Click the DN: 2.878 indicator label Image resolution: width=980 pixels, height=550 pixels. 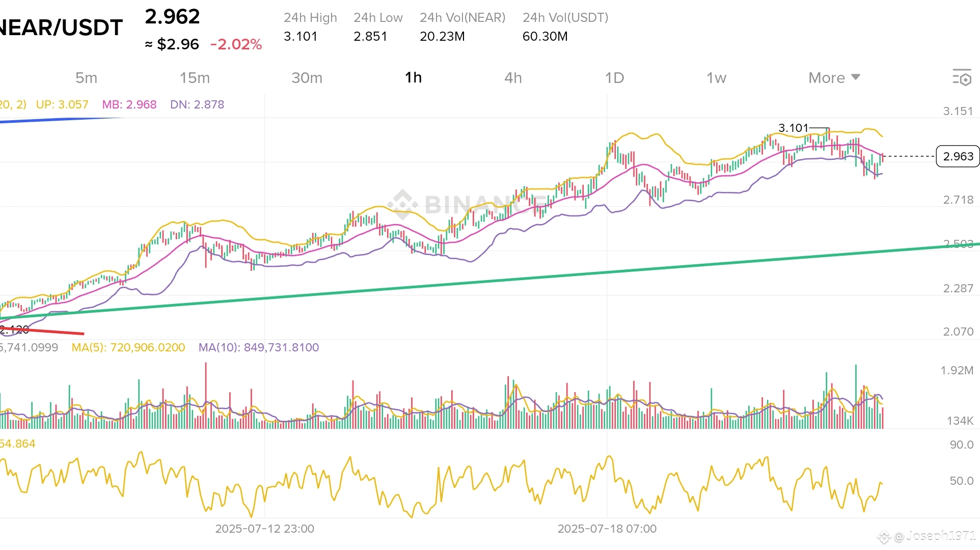point(197,104)
